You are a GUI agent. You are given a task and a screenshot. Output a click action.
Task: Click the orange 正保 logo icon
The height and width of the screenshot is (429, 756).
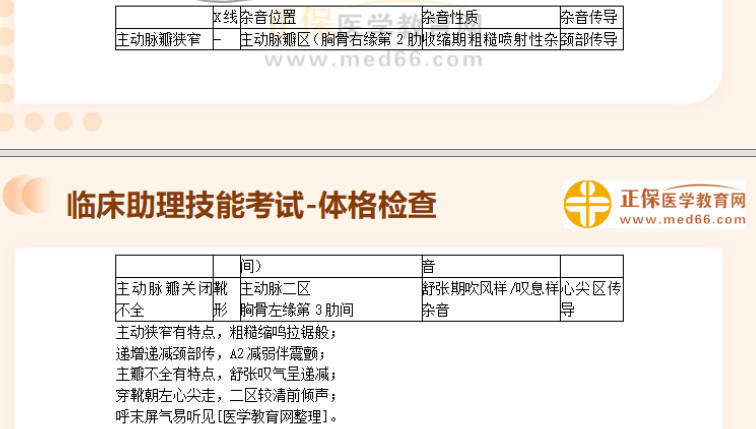coord(587,206)
